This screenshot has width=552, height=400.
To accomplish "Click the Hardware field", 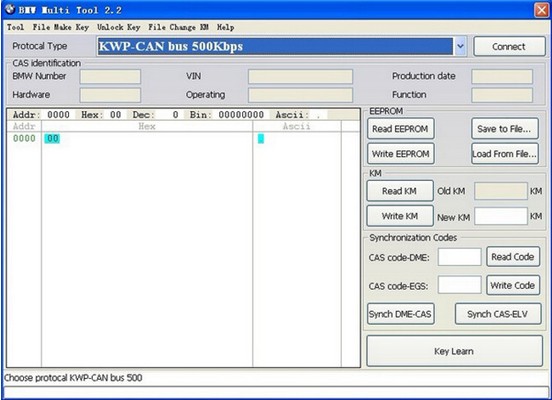I will point(110,95).
